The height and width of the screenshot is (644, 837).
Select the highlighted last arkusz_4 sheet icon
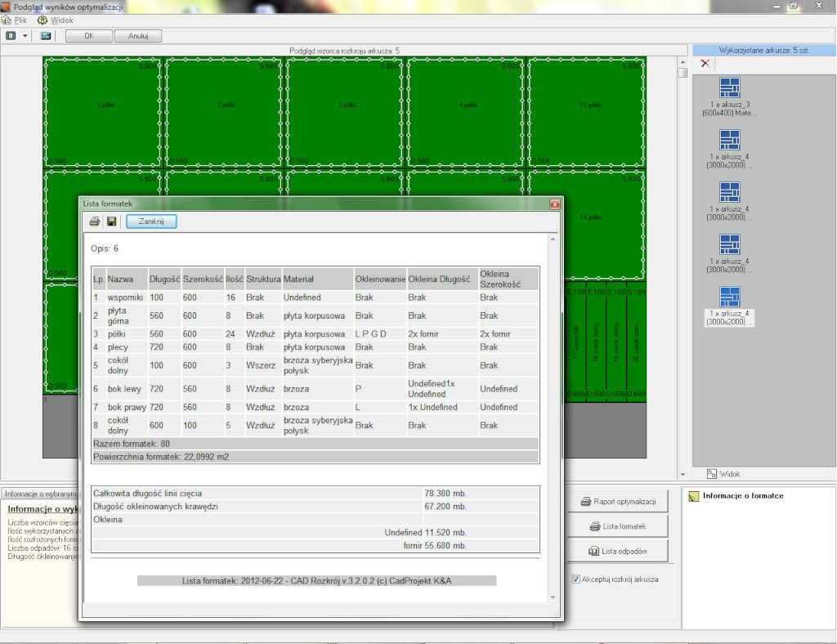(729, 297)
